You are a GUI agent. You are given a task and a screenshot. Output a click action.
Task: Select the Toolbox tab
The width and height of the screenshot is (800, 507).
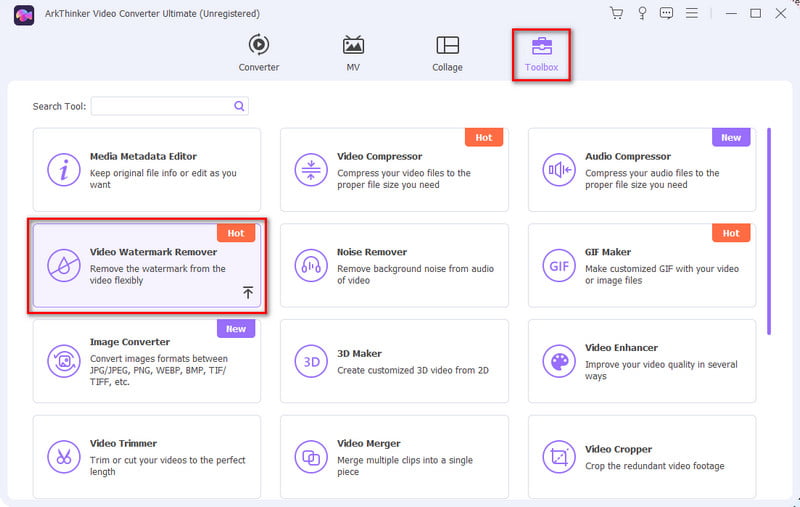pos(541,55)
